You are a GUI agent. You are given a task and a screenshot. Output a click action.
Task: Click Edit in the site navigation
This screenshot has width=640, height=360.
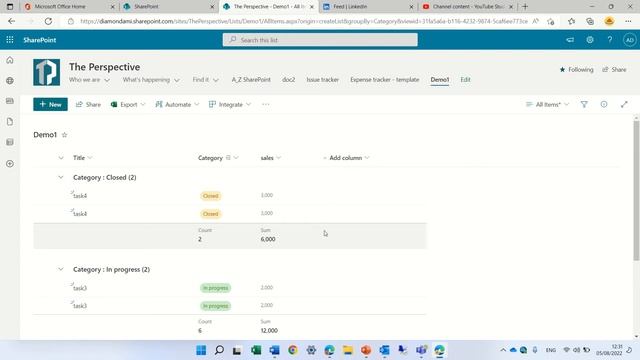tap(465, 80)
